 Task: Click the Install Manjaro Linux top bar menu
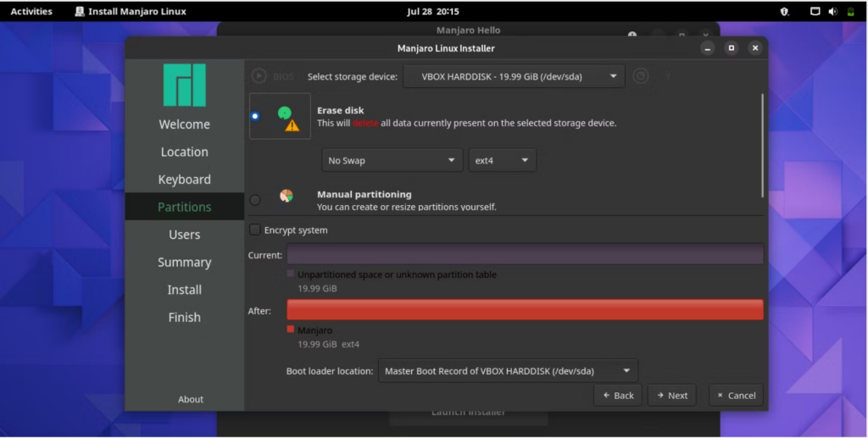tap(131, 11)
